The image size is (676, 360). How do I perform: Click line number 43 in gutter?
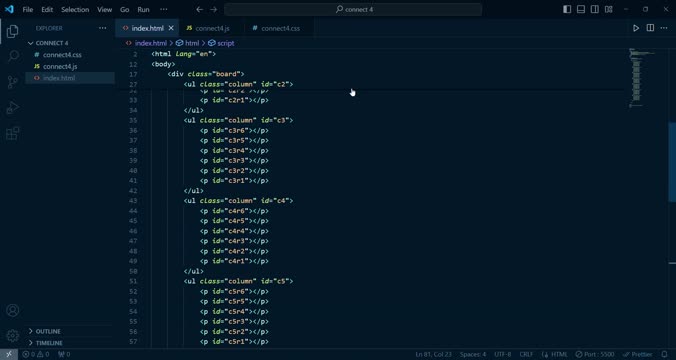click(x=133, y=200)
